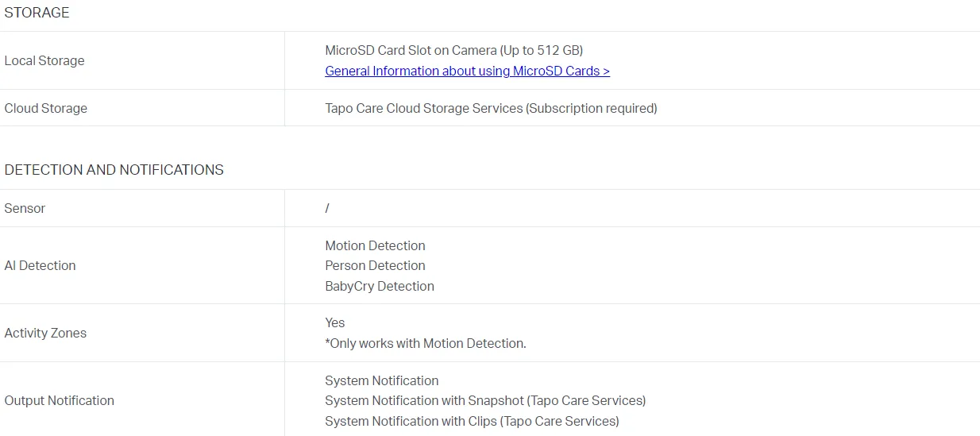The image size is (980, 436).
Task: Select the Yes value under Activity Zones
Action: pyautogui.click(x=335, y=322)
